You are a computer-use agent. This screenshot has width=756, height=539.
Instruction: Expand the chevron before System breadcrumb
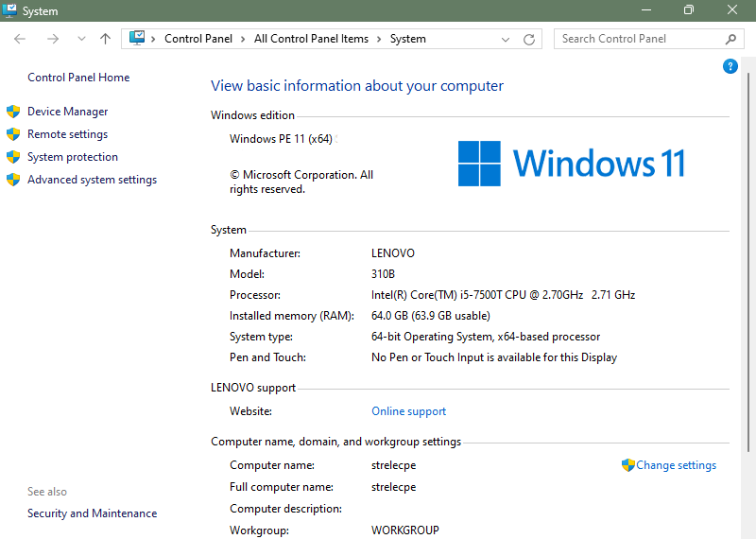coord(379,39)
